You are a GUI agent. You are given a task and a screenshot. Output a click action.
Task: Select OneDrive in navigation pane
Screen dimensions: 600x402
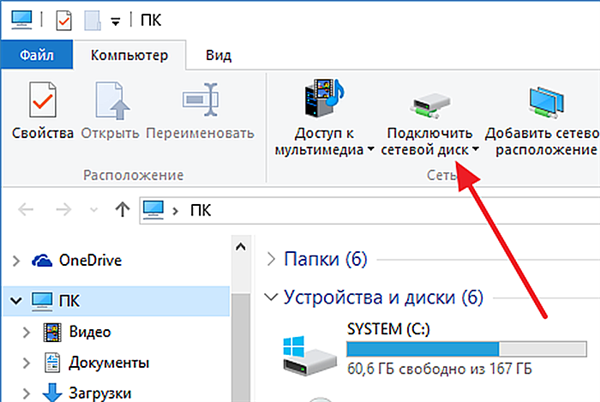pos(90,260)
